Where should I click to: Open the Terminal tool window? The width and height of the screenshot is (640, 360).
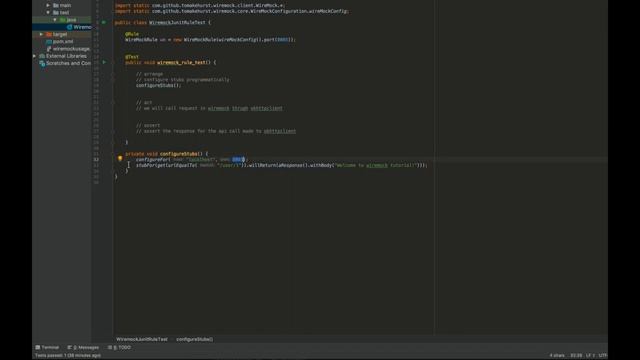pyautogui.click(x=47, y=347)
